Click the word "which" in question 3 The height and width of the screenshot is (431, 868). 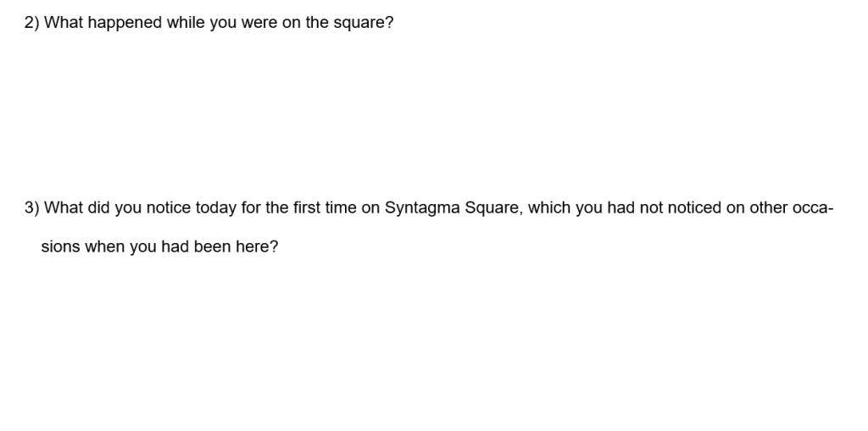(549, 207)
